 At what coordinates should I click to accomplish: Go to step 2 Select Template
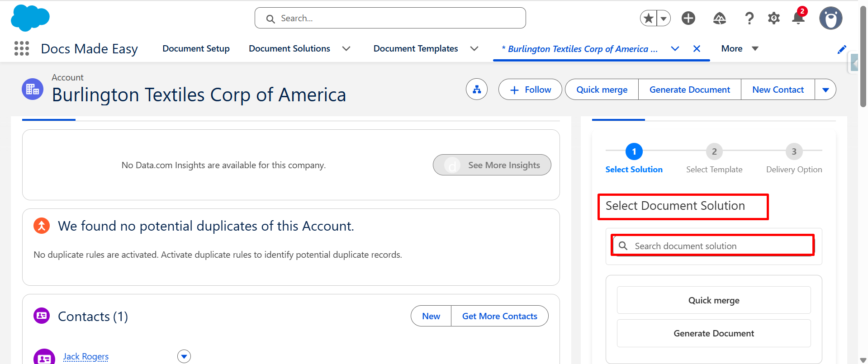point(714,159)
